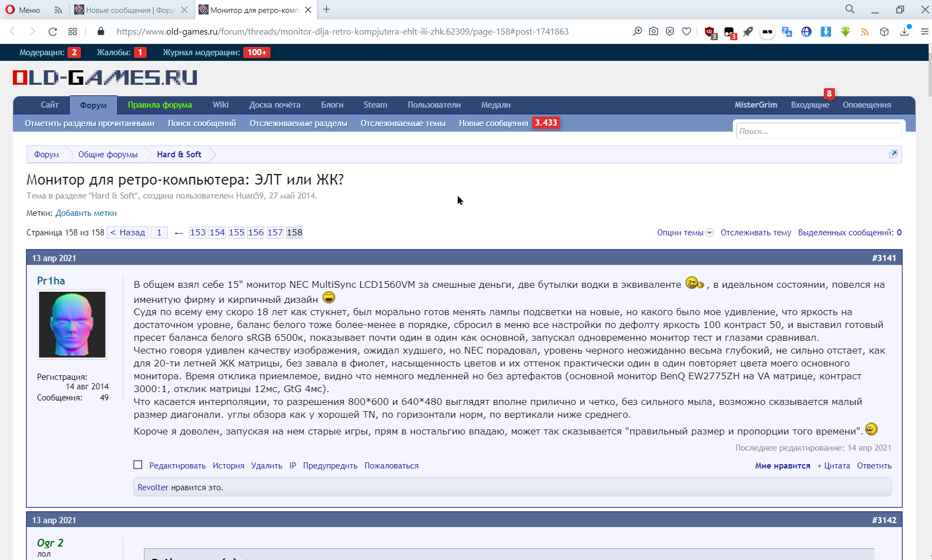Go to Hard & Soft breadcrumb
This screenshot has height=560, width=932.
point(179,155)
